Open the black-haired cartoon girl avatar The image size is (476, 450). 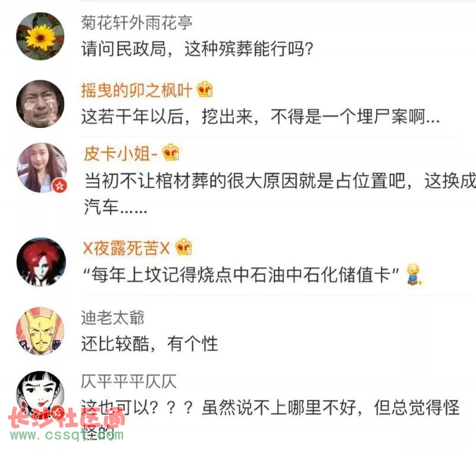(40, 395)
